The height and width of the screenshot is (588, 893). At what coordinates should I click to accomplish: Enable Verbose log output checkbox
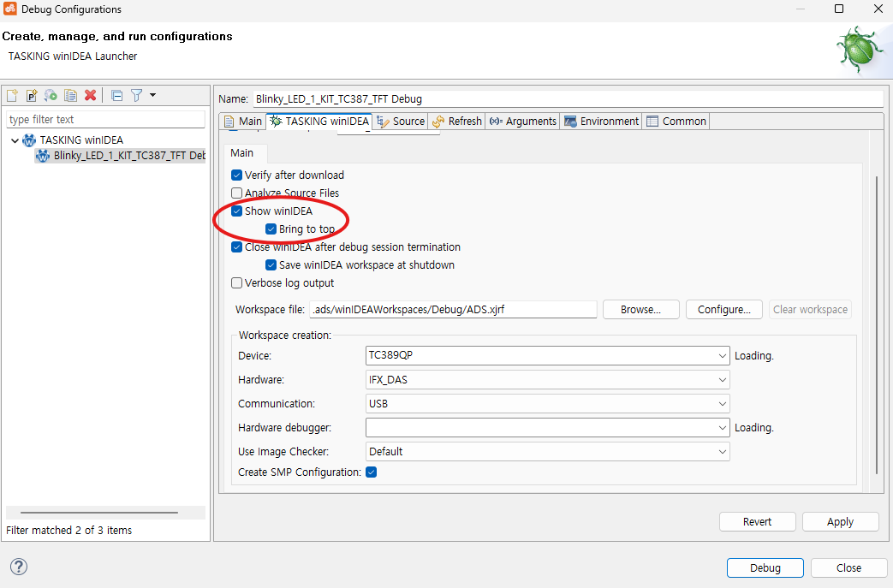pos(237,283)
